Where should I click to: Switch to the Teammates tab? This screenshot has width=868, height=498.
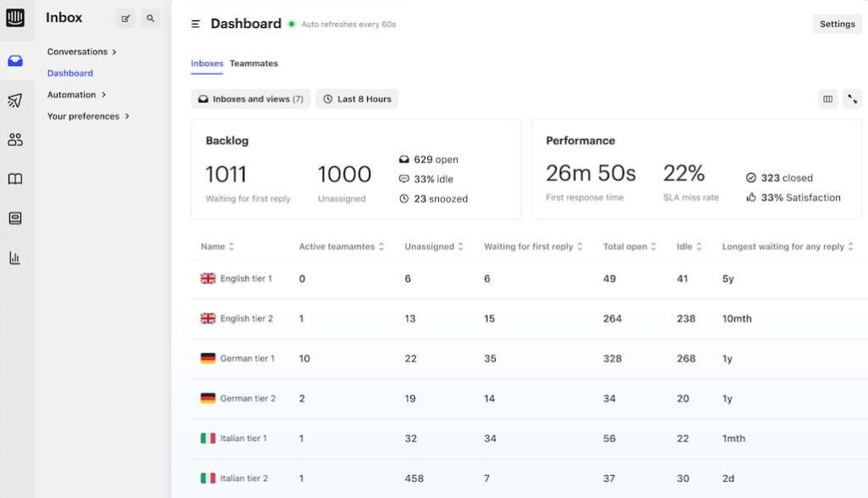coord(253,64)
